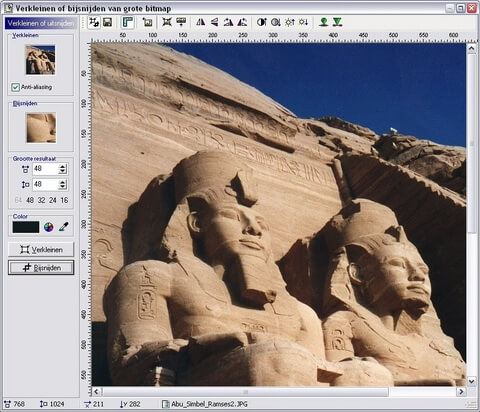Toggle the Anti-aliasing checkbox
Screen dimensions: 480x412
click(15, 87)
